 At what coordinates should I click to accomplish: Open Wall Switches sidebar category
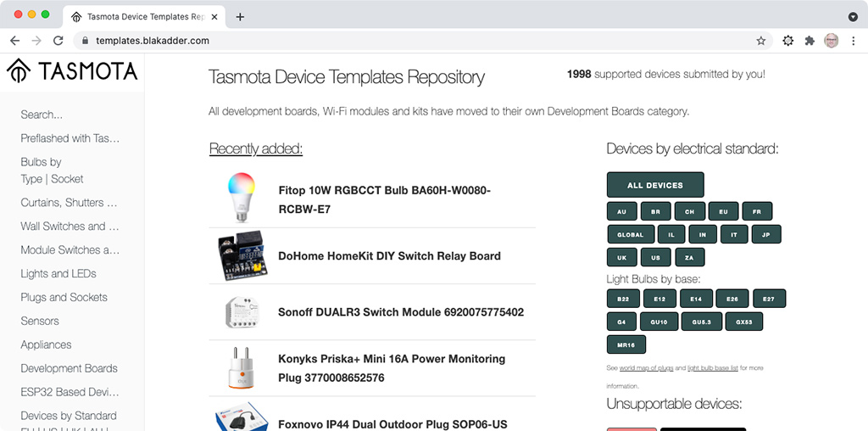[70, 226]
